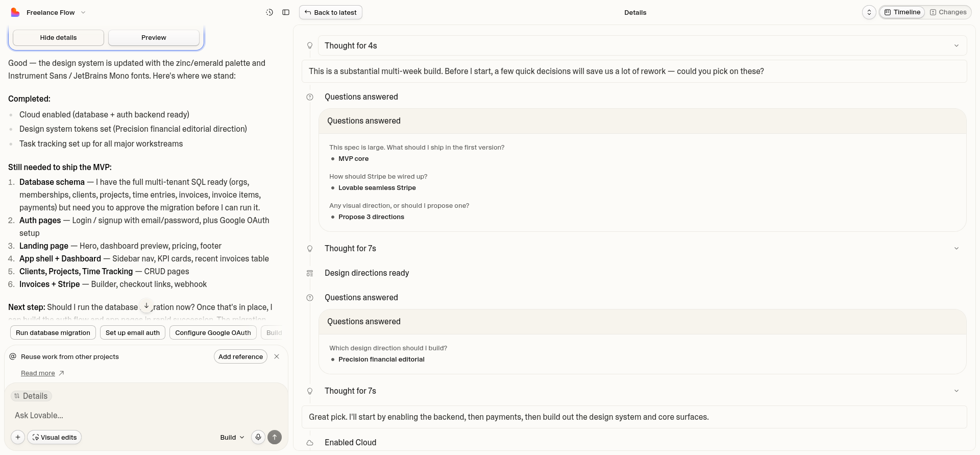Switch to the Timeline tab
This screenshot has height=455, width=980.
pyautogui.click(x=902, y=12)
